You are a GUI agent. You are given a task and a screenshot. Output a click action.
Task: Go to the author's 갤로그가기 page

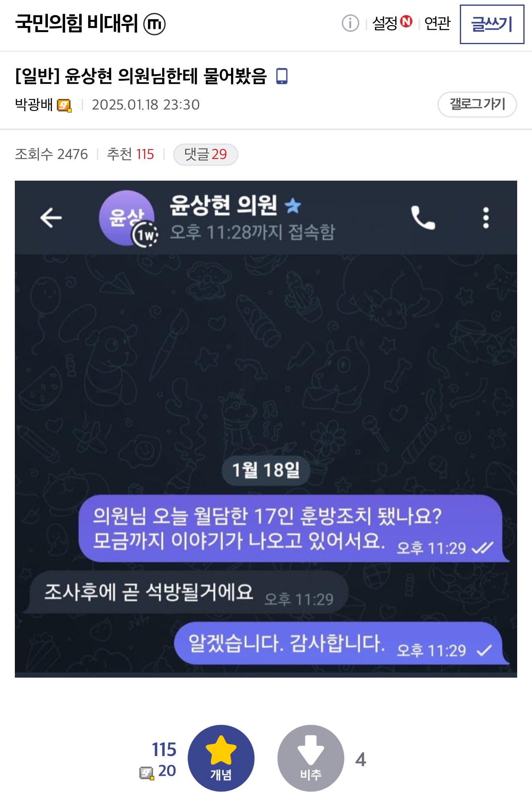477,104
